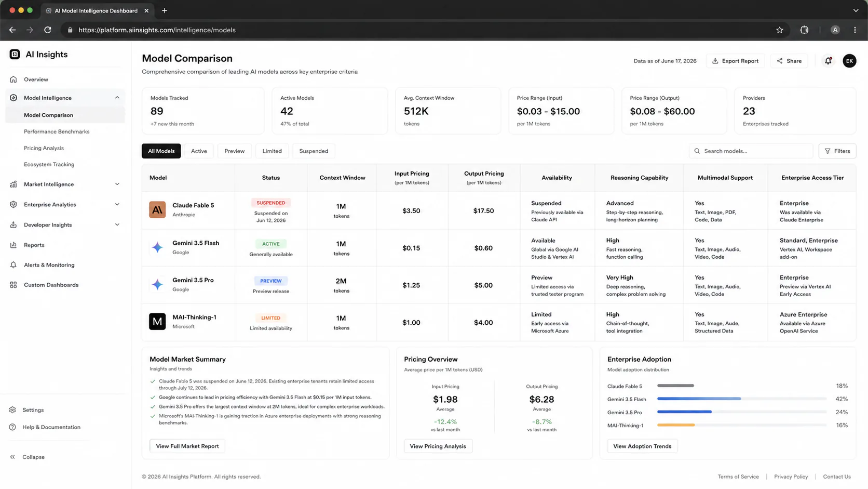Viewport: 868px width, 489px height.
Task: Switch to the Preview filter tab
Action: 235,151
